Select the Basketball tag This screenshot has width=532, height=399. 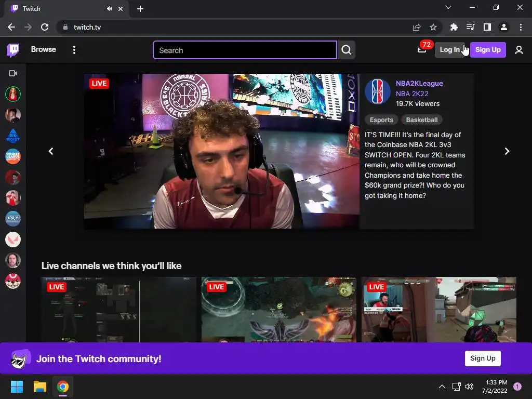coord(422,120)
